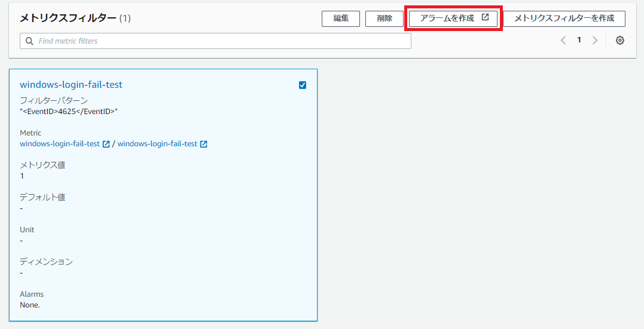Click external-link icon next to metric namespace
This screenshot has width=644, height=329.
pyautogui.click(x=106, y=144)
